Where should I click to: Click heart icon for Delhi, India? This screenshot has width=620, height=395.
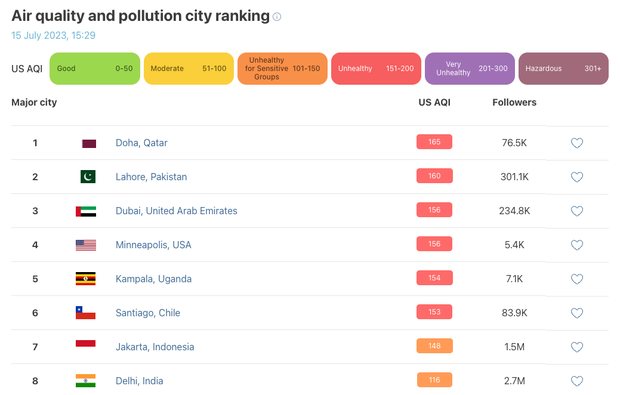(577, 381)
